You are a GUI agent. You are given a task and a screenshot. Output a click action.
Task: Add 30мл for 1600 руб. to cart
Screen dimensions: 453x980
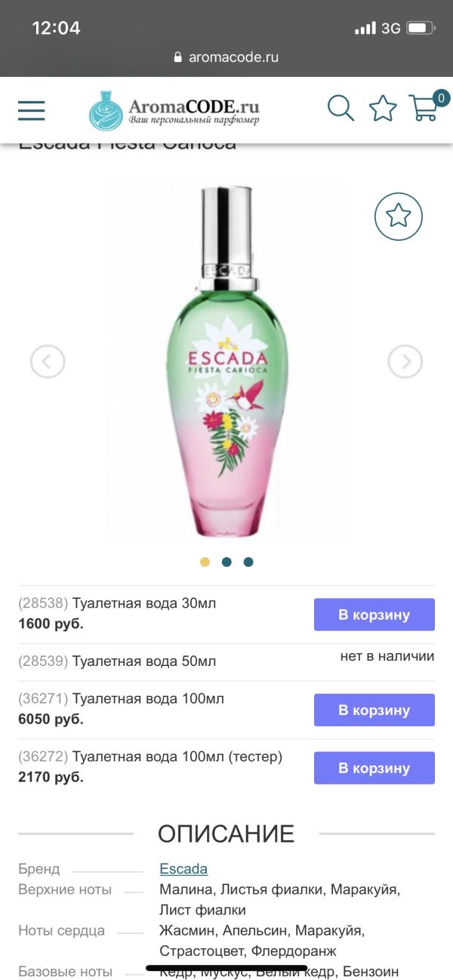[x=374, y=615]
